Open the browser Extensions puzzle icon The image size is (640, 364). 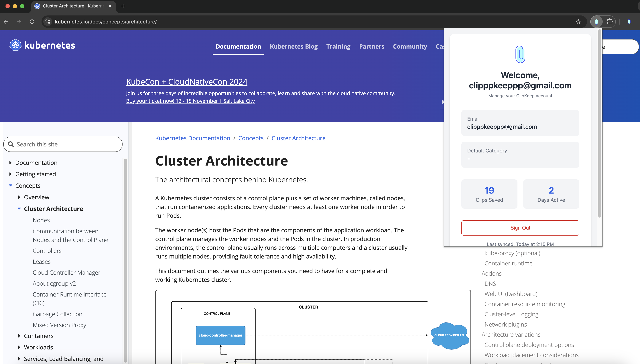[x=609, y=22]
